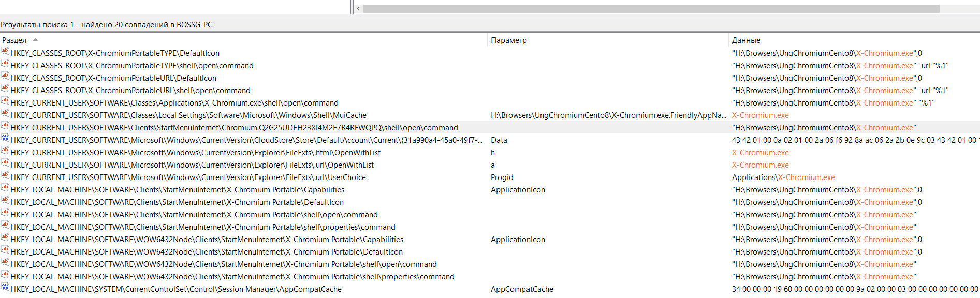The width and height of the screenshot is (980, 298).
Task: Select highlighted key Chromium.Q2G25UDEH23XI4M2E7R4RFWQPQ\shell\open\command
Action: tap(234, 128)
